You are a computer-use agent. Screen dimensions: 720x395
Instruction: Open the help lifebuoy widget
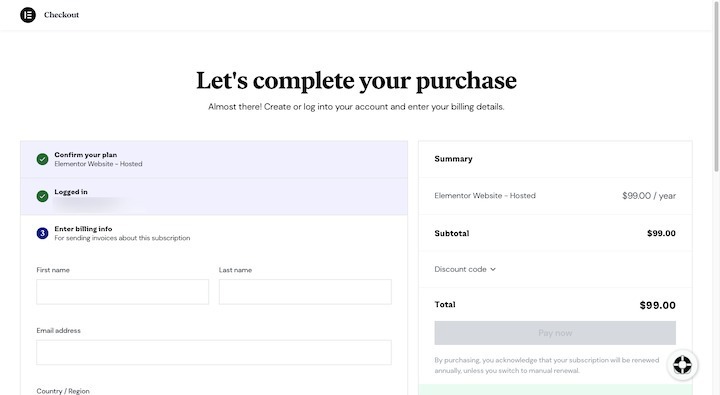[682, 365]
